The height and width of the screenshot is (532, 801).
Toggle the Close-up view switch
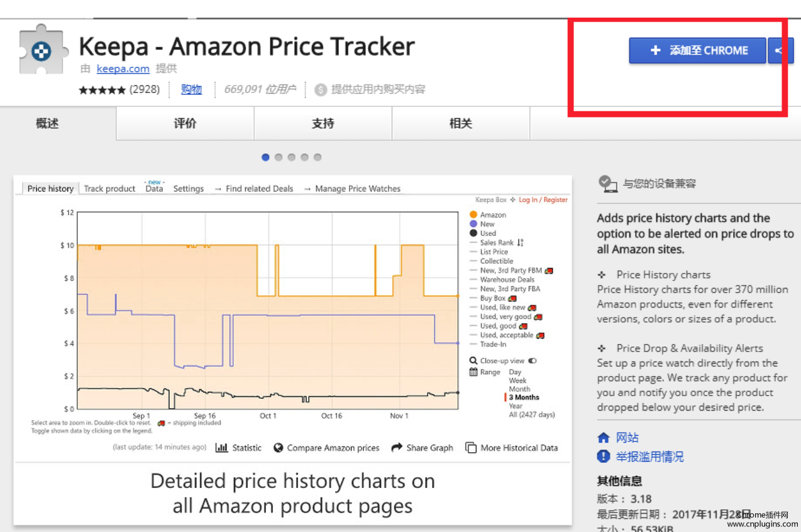(x=533, y=361)
